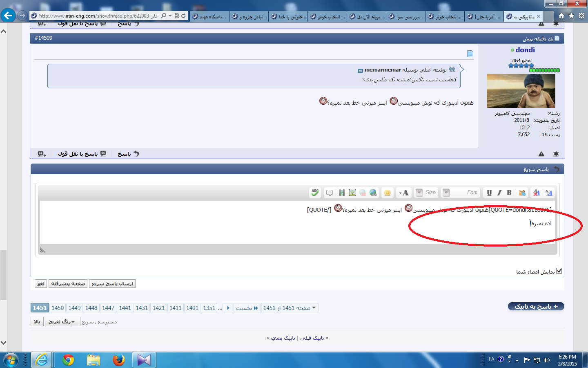Open Firefox from taskbar

tap(119, 360)
